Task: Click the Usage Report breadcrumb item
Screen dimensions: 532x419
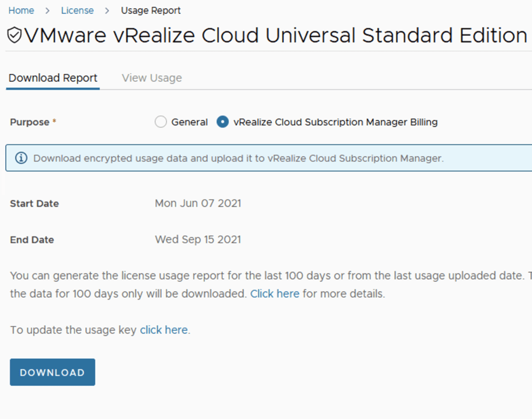Action: [151, 10]
